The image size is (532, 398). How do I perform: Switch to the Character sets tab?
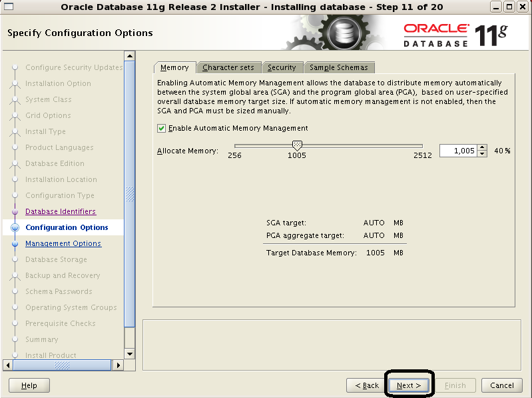228,67
